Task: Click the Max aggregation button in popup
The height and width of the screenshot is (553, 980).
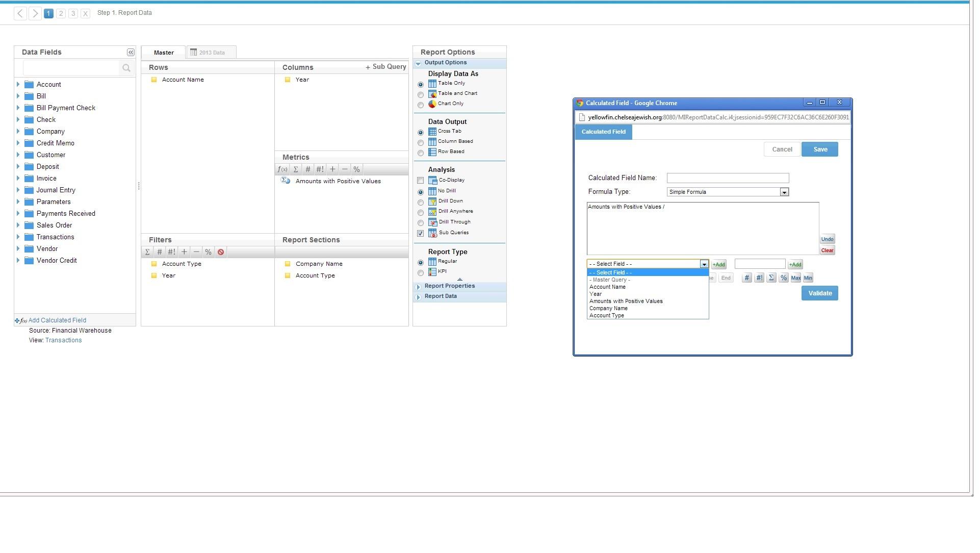Action: (795, 278)
